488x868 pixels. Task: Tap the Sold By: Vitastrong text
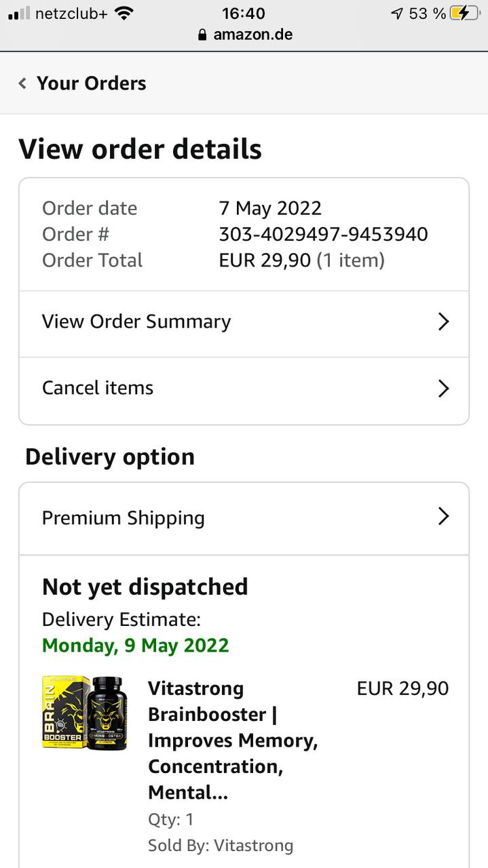click(221, 846)
